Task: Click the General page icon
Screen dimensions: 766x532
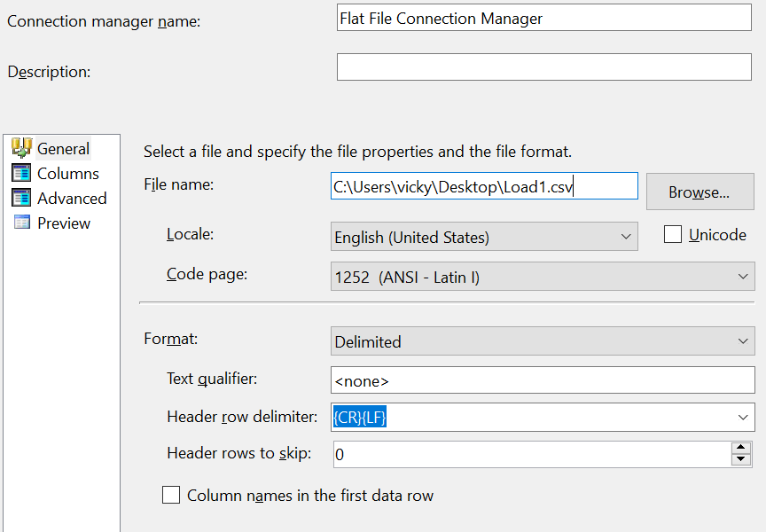Action: (x=21, y=148)
